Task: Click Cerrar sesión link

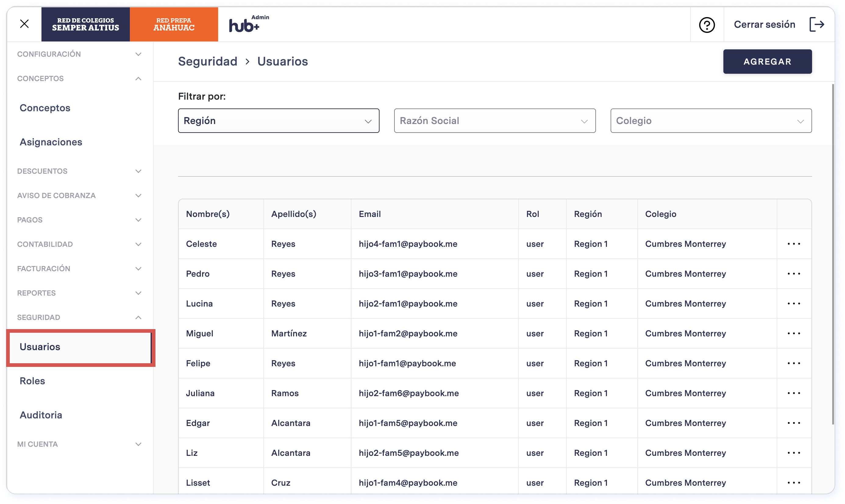Action: 765,24
